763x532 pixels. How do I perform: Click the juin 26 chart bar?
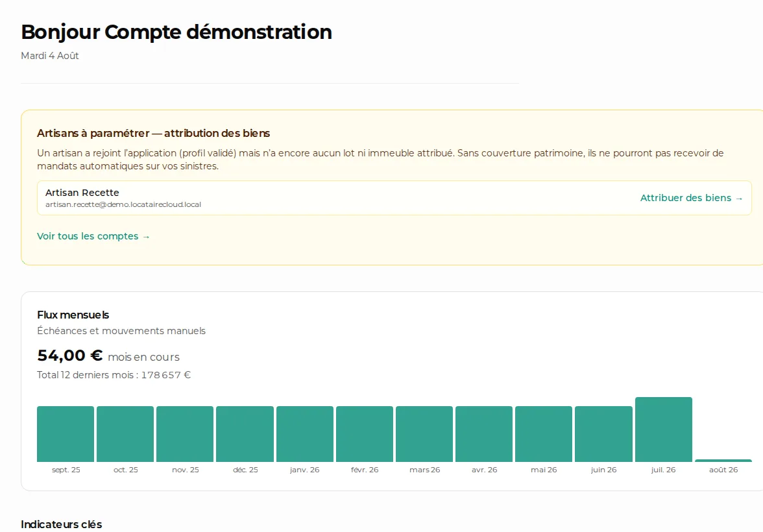[603, 433]
